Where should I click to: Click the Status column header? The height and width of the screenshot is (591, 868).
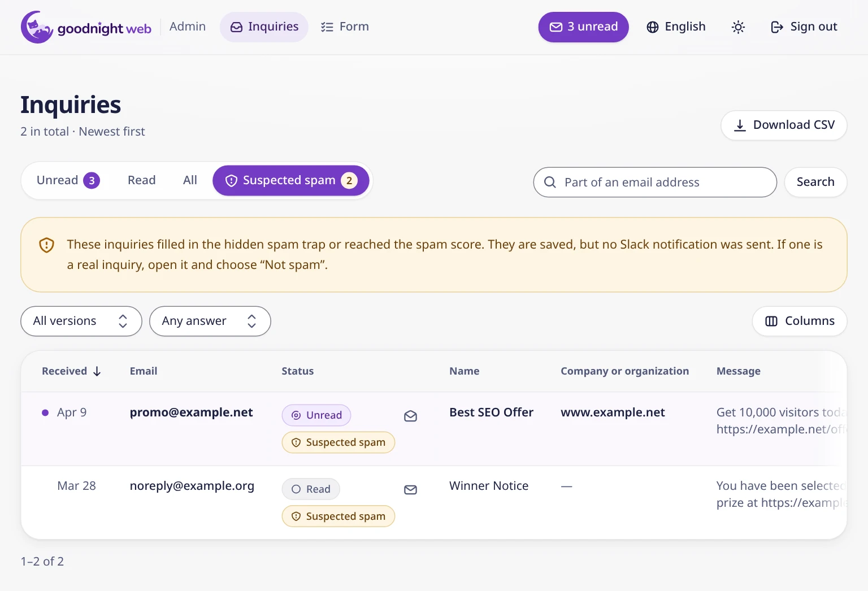(298, 371)
